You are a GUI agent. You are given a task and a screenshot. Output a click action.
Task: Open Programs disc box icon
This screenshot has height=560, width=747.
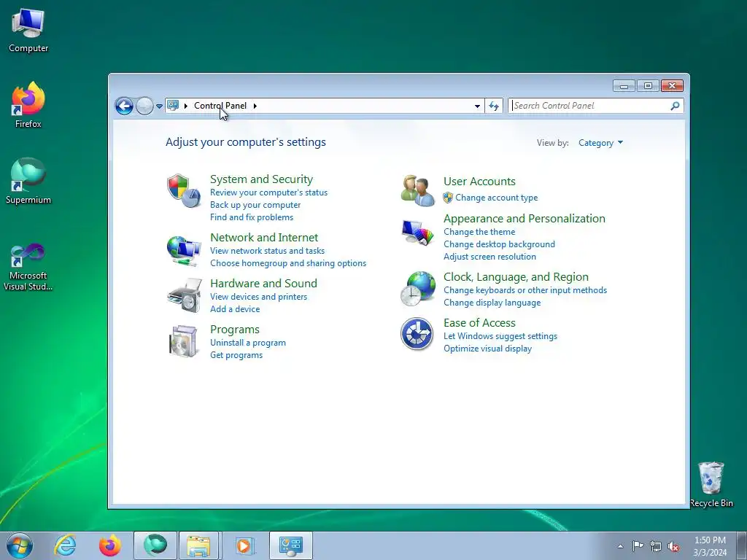(x=183, y=341)
